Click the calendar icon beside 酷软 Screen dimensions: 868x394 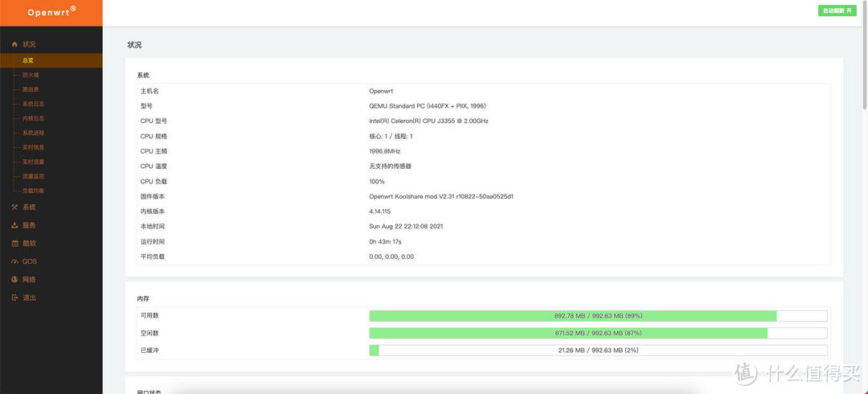15,244
